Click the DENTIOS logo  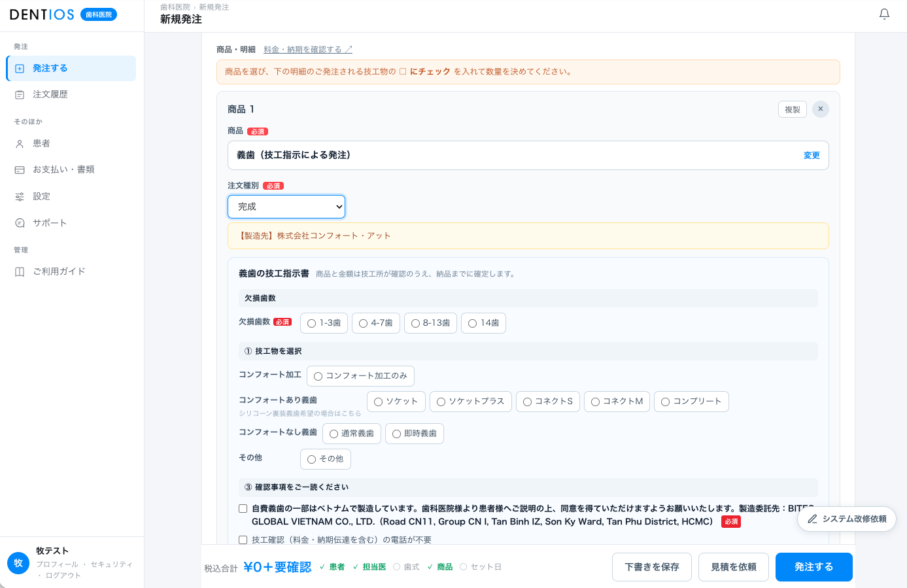tap(42, 14)
